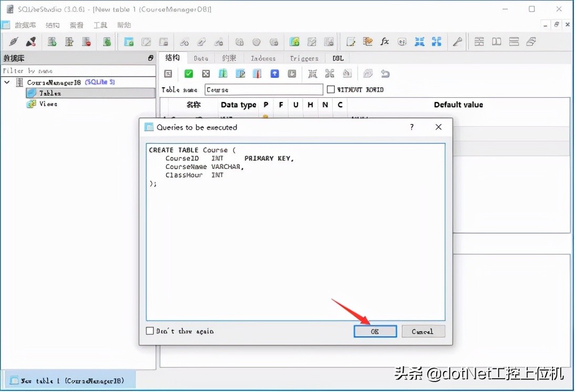The height and width of the screenshot is (392, 575).
Task: Click the Table name input field
Action: click(263, 89)
